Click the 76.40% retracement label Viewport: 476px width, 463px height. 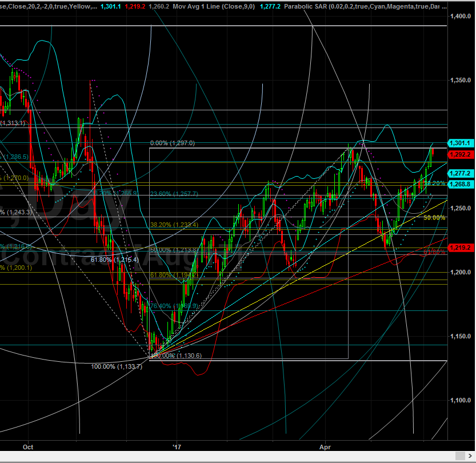pos(174,306)
